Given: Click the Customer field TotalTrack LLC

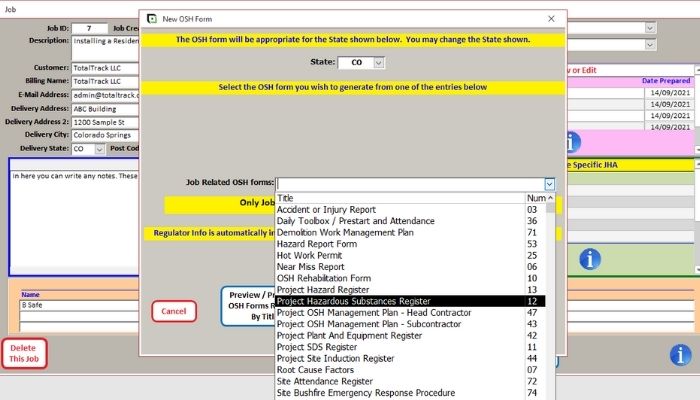Looking at the screenshot, I should point(105,68).
